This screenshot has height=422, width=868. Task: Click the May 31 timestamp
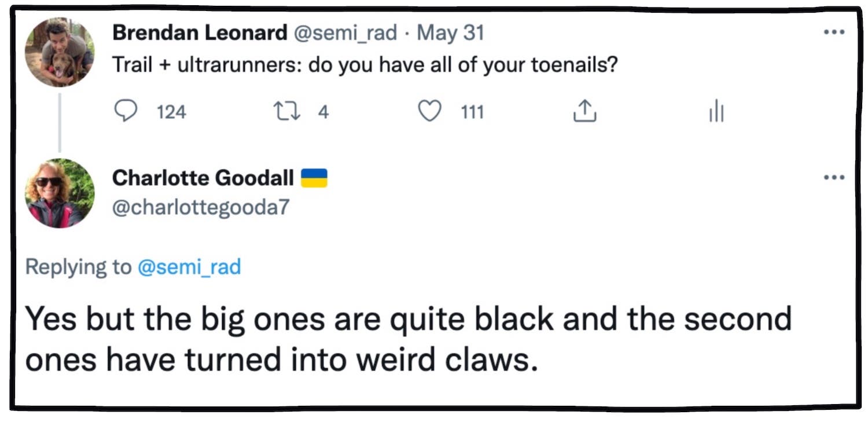[x=450, y=32]
